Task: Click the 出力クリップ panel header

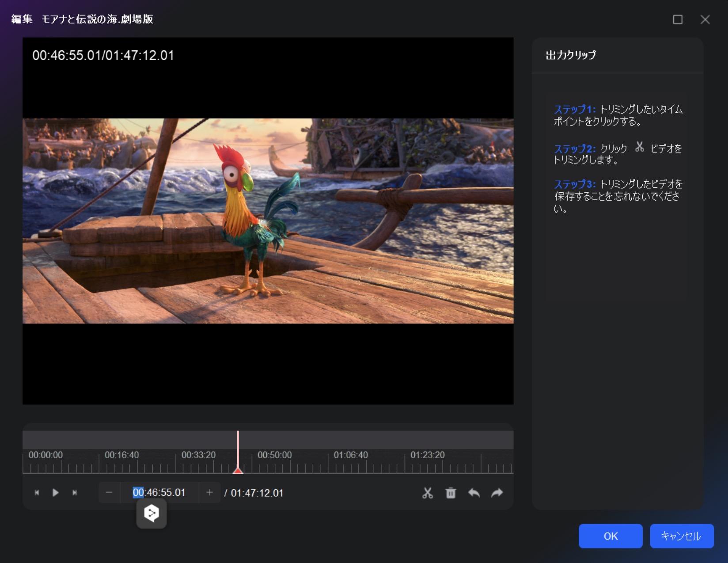Action: tap(571, 55)
